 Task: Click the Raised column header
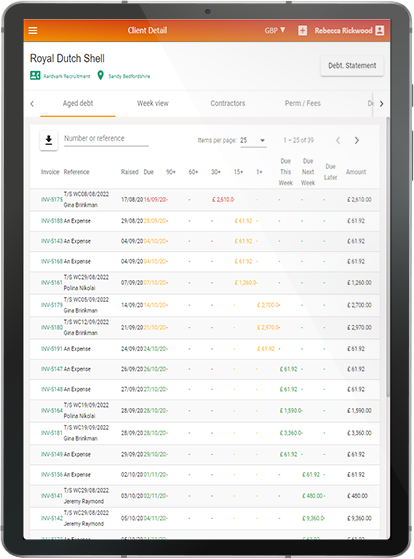129,172
